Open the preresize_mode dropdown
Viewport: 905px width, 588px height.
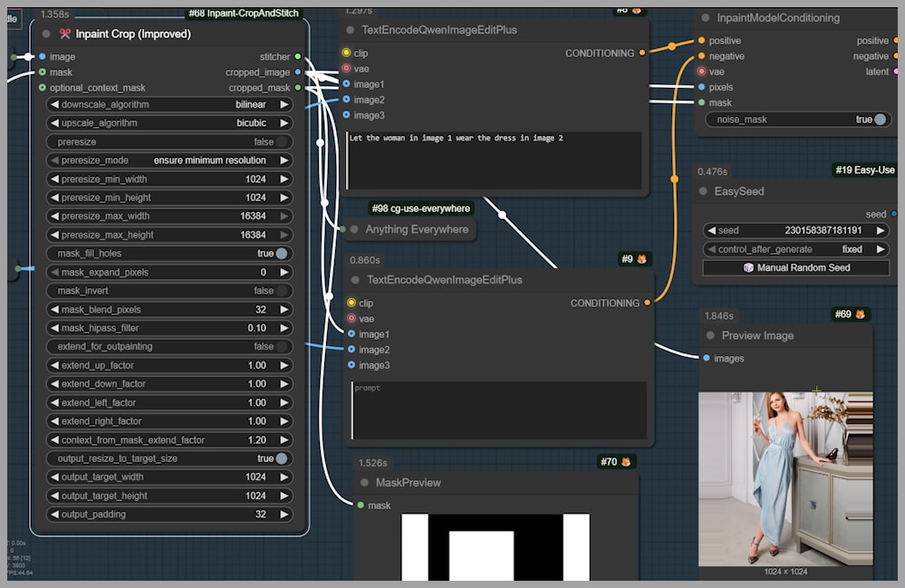coord(169,160)
